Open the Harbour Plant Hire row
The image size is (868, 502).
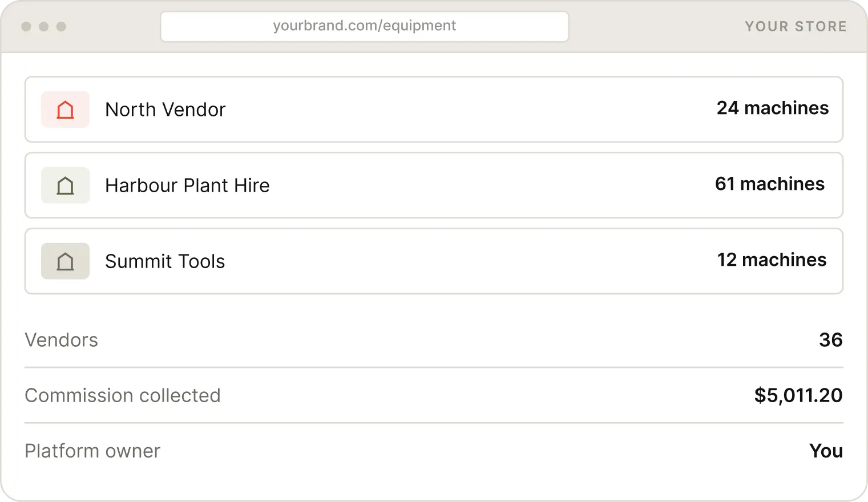(434, 185)
